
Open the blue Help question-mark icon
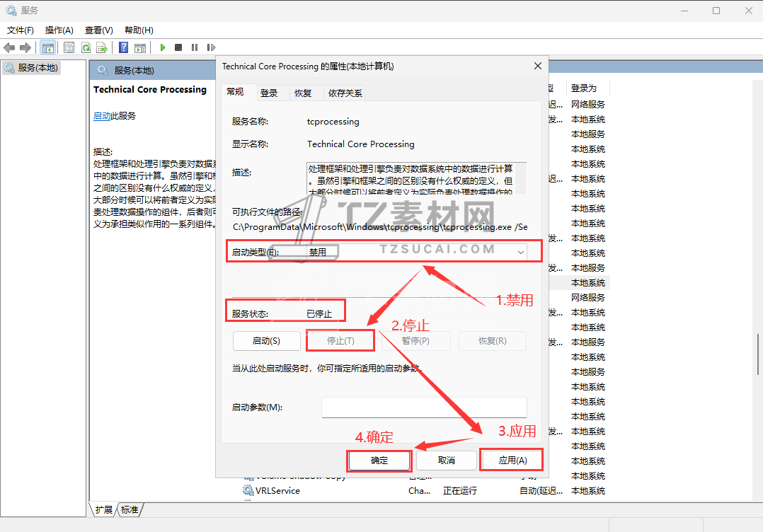124,47
